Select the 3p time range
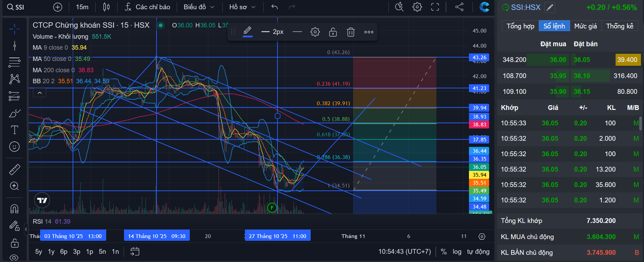This screenshot has width=644, height=262. pos(77,252)
